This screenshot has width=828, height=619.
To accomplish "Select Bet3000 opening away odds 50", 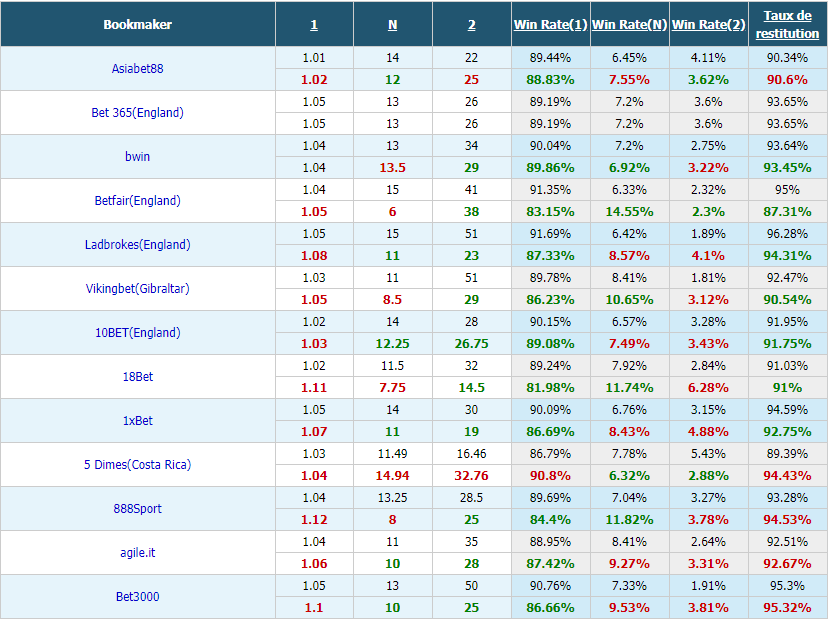I will tap(472, 586).
